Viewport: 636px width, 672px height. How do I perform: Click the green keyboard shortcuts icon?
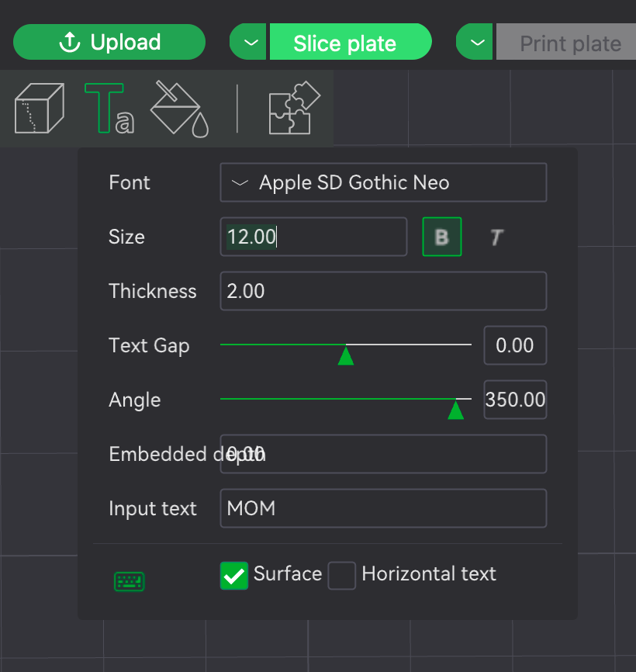pyautogui.click(x=129, y=581)
